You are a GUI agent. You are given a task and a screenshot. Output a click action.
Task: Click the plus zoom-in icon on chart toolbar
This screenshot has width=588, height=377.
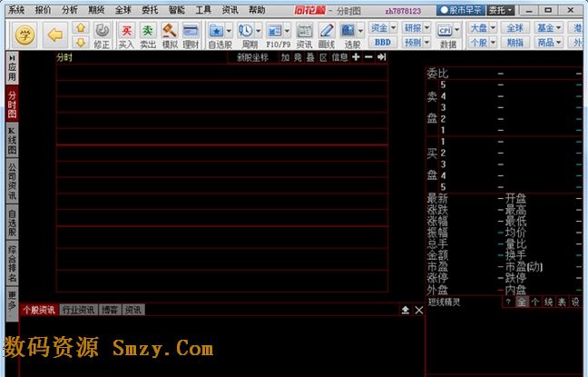tap(356, 57)
